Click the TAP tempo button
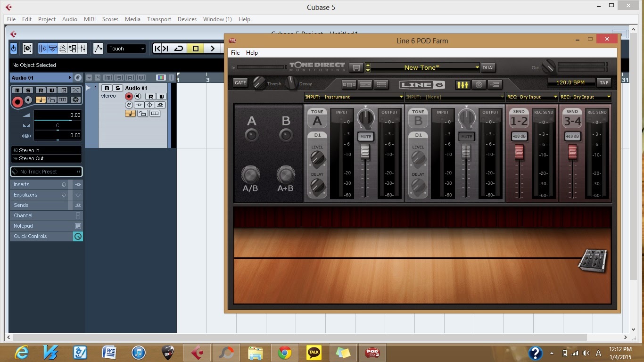This screenshot has width=644, height=362. pyautogui.click(x=604, y=82)
